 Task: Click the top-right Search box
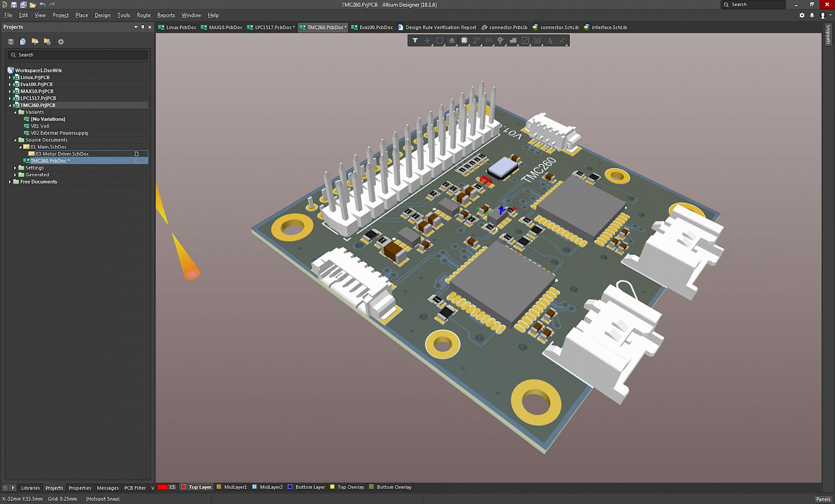(752, 5)
